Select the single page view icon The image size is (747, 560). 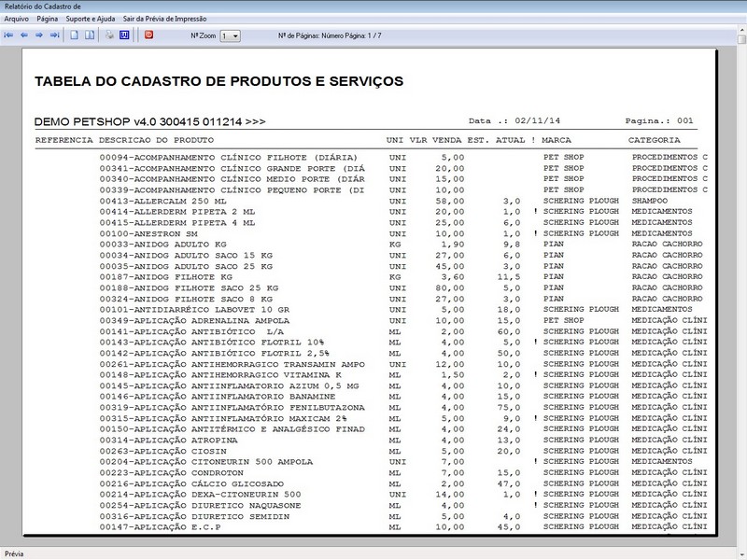pyautogui.click(x=74, y=35)
